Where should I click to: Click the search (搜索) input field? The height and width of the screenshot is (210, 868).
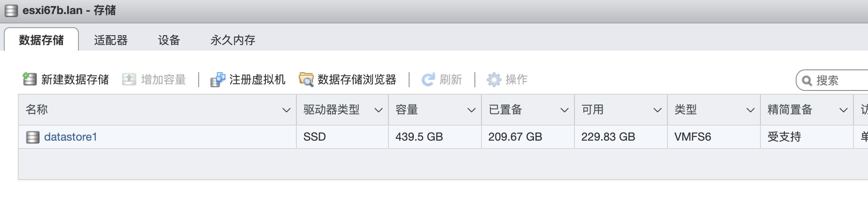pos(841,81)
